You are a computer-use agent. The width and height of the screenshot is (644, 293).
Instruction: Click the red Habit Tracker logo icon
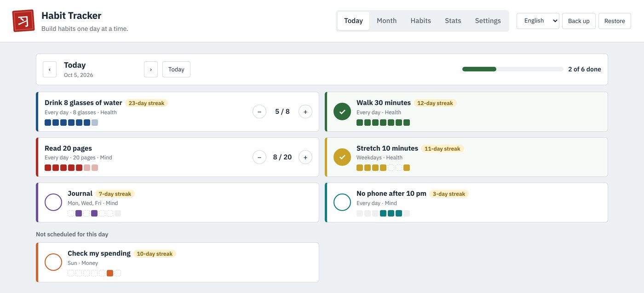tap(23, 21)
